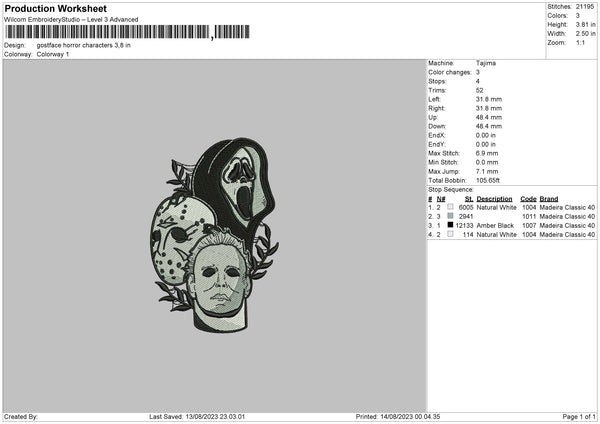Click the 'Created By:' footer label

pos(21,416)
